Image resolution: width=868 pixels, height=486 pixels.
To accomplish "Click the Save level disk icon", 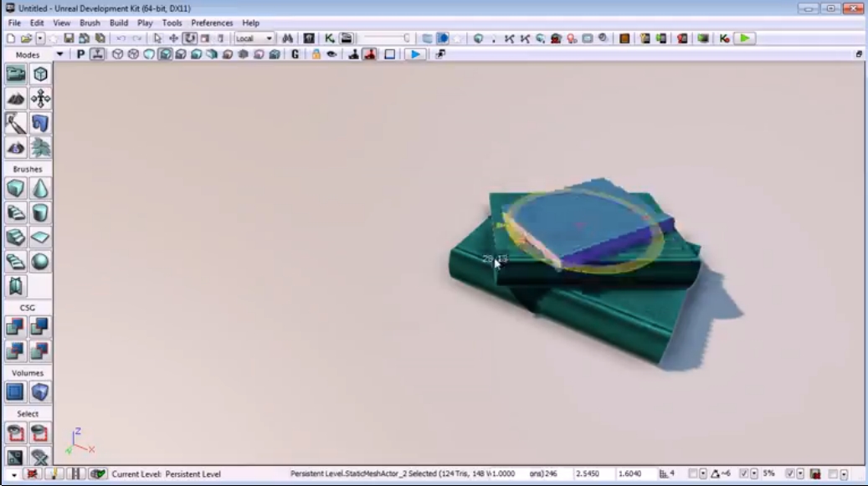I will tap(69, 38).
